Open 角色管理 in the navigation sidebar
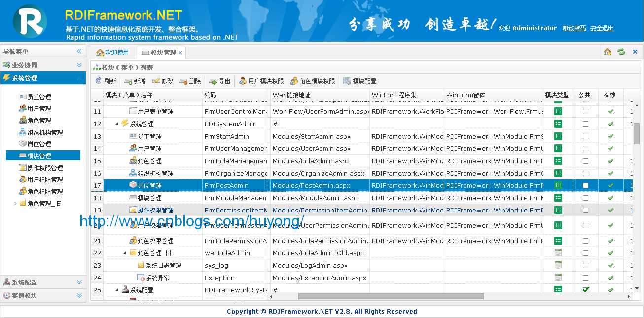The height and width of the screenshot is (318, 644). click(35, 120)
